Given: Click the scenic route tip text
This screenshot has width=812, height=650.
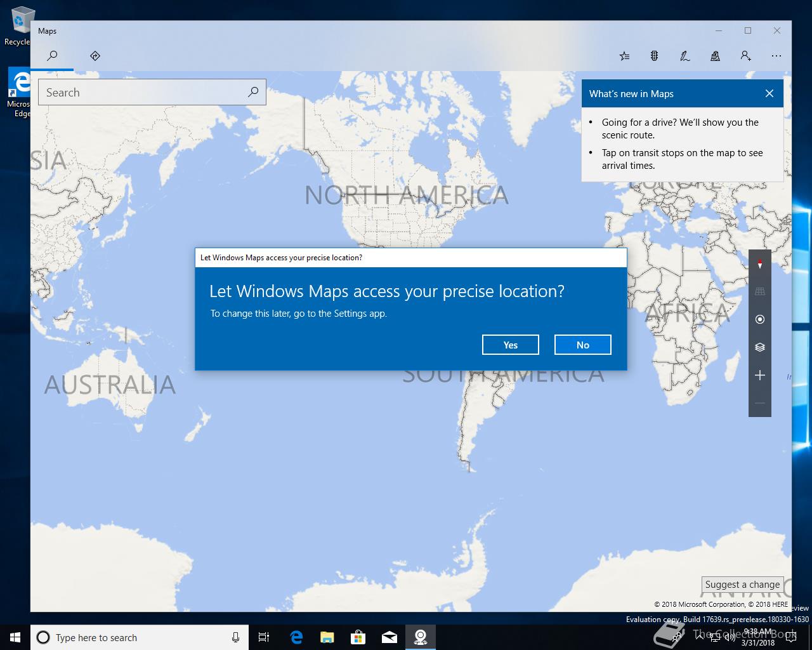Looking at the screenshot, I should [680, 129].
